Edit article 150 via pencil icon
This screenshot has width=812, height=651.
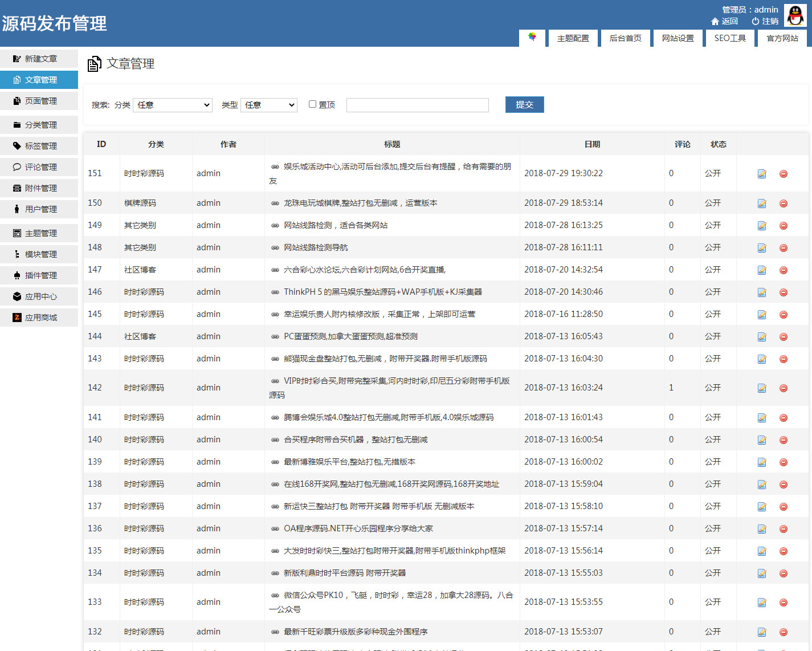coord(762,204)
